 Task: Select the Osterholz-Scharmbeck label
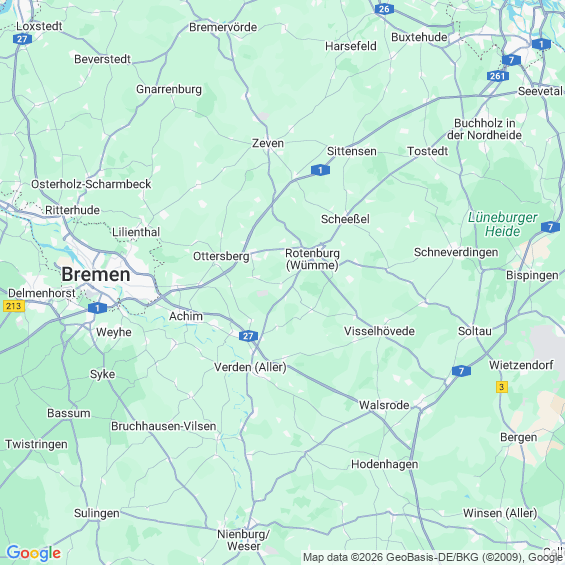pyautogui.click(x=91, y=184)
